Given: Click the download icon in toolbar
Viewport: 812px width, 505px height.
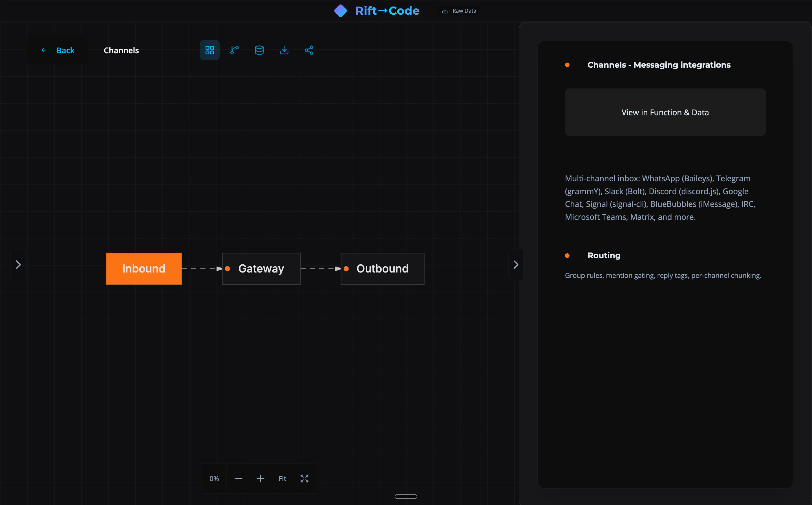Looking at the screenshot, I should (x=284, y=50).
